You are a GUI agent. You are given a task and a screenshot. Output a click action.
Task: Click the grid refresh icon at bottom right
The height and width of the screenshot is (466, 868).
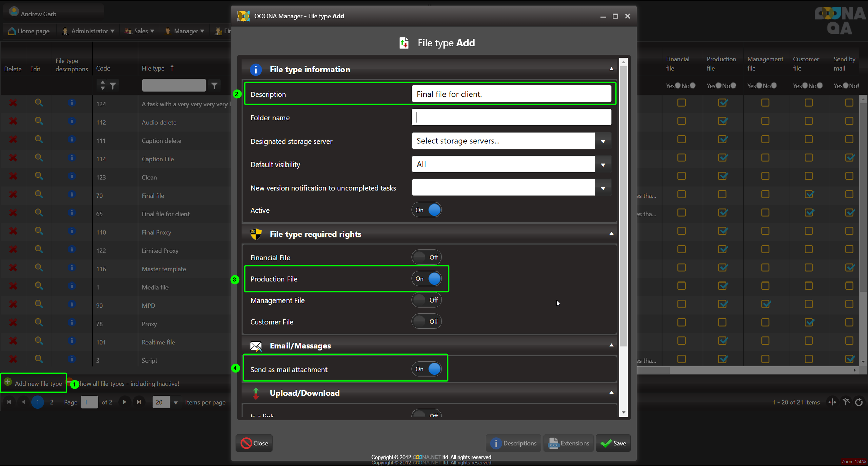pos(859,402)
